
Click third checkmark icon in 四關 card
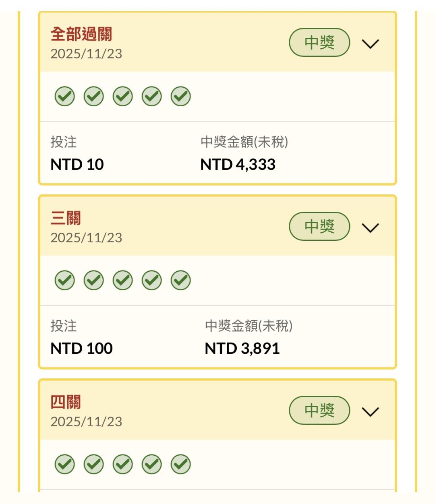[x=123, y=464]
